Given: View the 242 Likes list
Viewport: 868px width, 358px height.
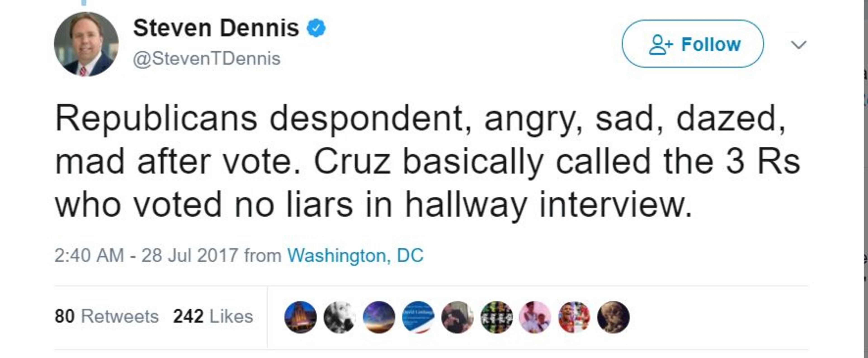Looking at the screenshot, I should pos(213,317).
